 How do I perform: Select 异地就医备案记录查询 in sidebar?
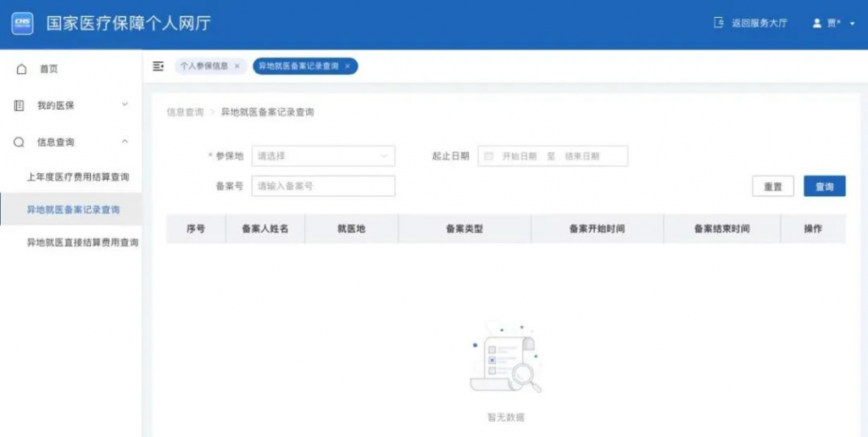(x=71, y=210)
